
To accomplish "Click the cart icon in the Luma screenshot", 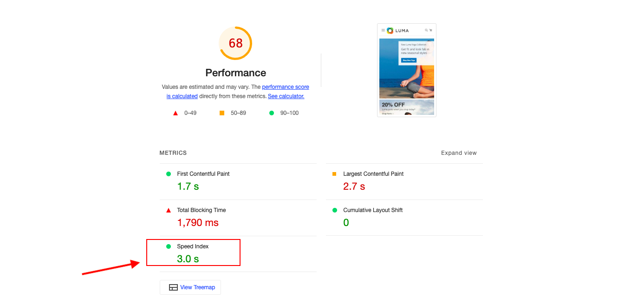I will [431, 31].
